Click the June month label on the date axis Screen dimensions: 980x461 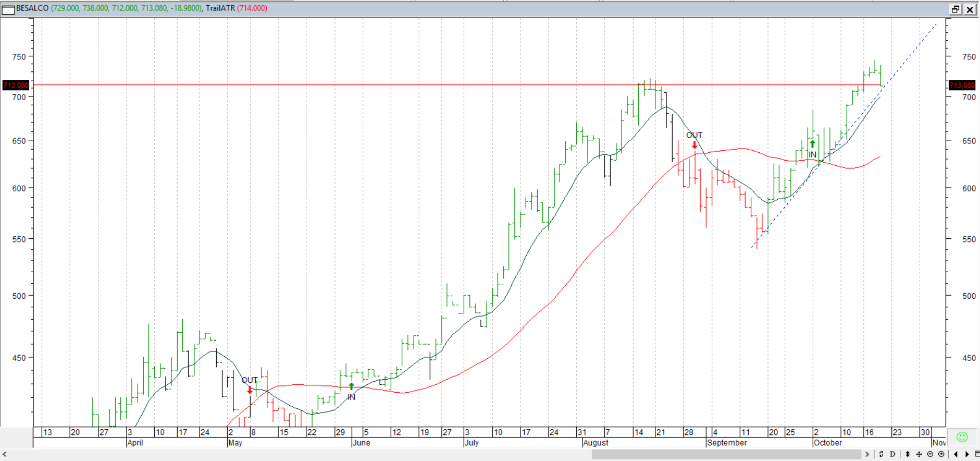[x=361, y=443]
